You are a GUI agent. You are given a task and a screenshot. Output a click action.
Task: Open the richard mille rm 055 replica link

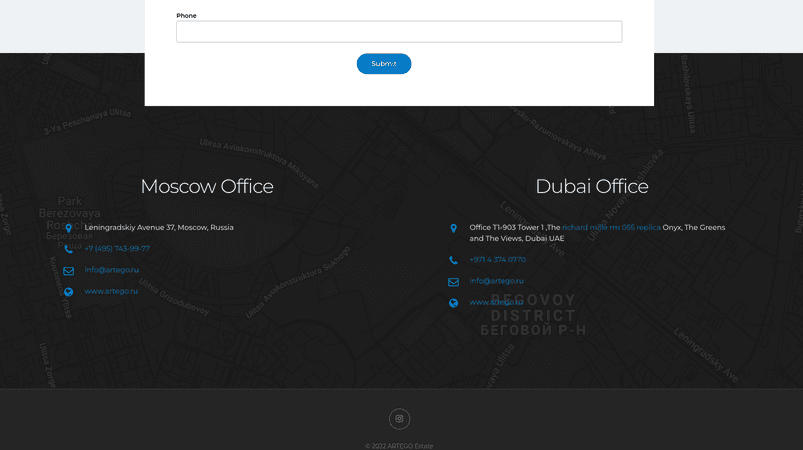[611, 228]
